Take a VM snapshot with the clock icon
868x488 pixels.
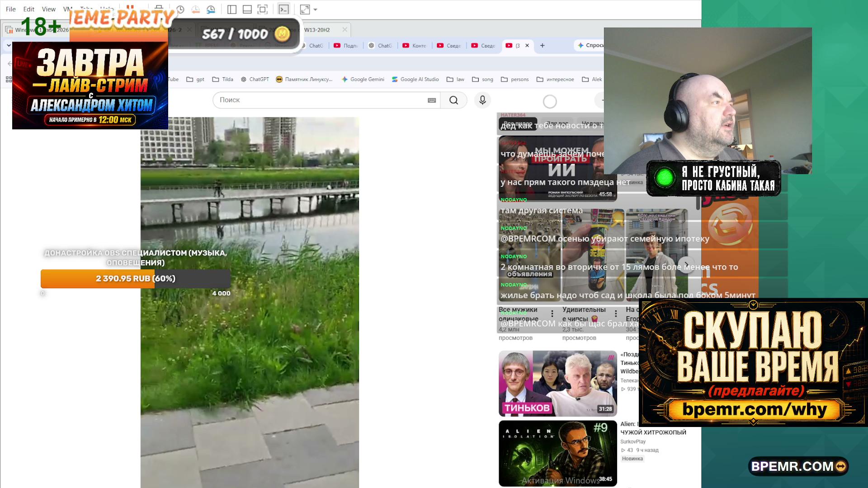click(180, 9)
